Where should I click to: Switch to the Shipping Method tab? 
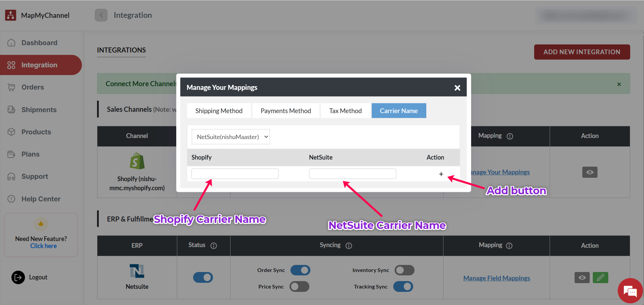point(219,111)
